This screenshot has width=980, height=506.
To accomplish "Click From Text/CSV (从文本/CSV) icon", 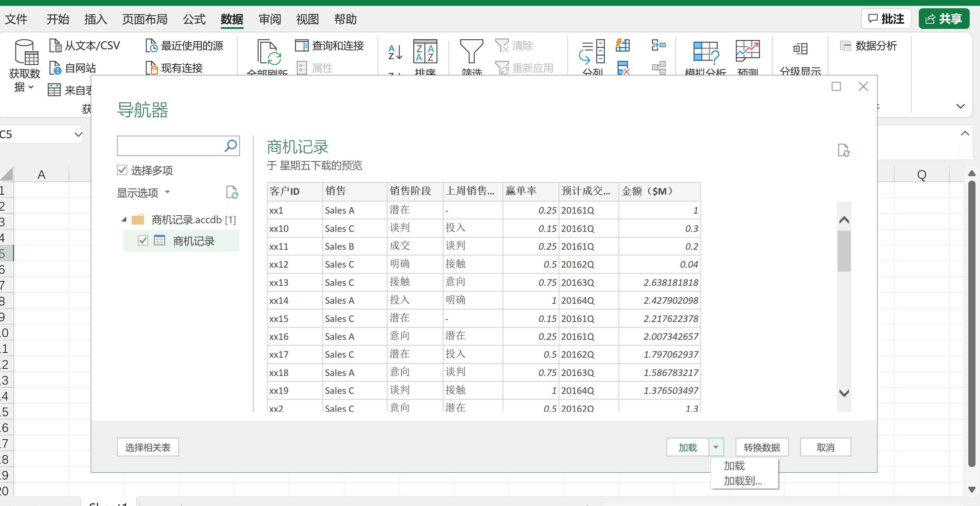I will pos(56,46).
